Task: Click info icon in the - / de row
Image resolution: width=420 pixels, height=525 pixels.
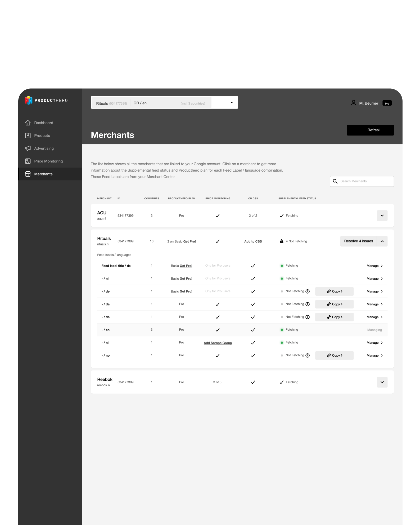Action: click(x=308, y=291)
